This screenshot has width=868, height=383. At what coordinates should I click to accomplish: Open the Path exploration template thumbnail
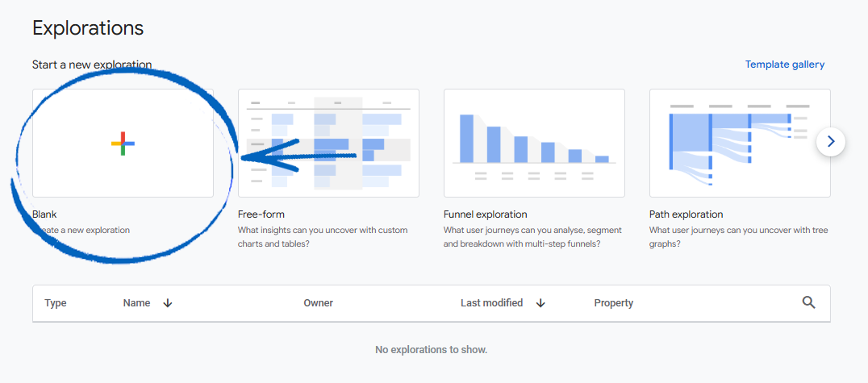740,143
